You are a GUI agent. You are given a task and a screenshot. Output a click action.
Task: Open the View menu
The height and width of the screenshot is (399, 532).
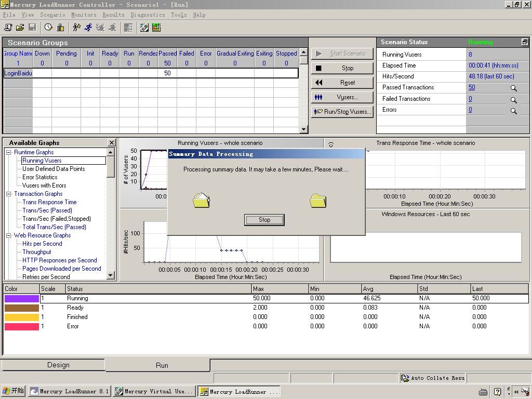click(x=28, y=15)
